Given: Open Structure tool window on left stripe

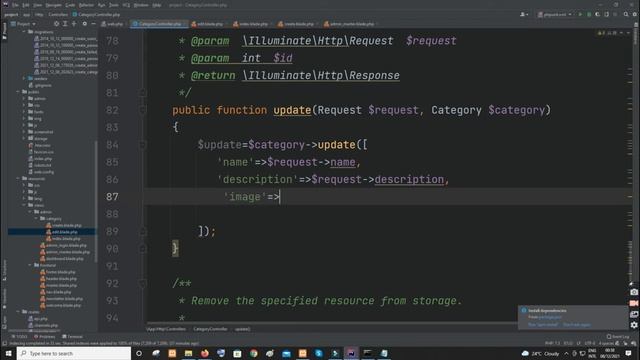Looking at the screenshot, I should (4, 271).
